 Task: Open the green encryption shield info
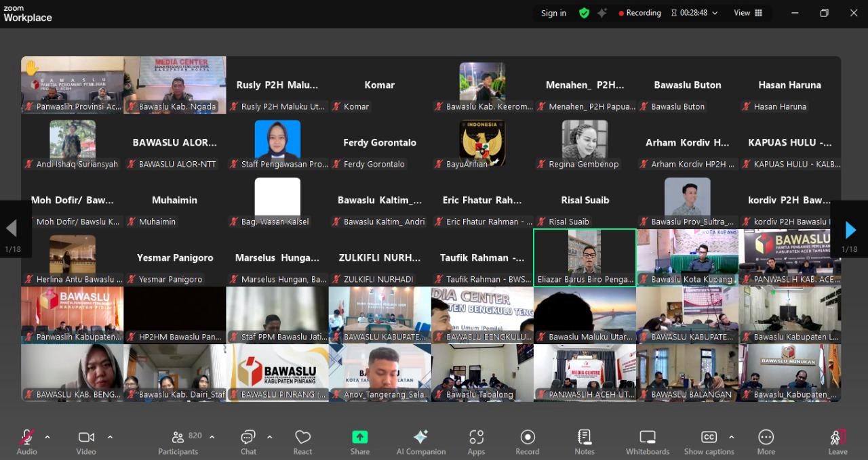[x=584, y=13]
